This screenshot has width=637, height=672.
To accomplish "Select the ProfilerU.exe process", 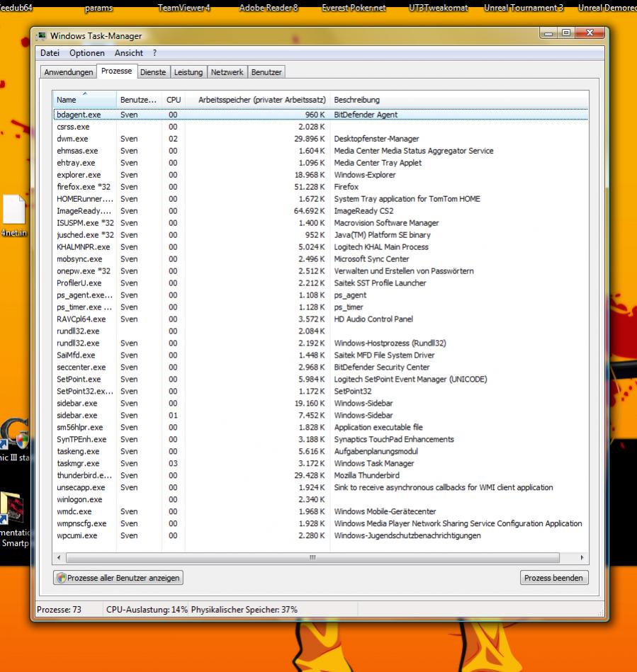I will tap(320, 283).
